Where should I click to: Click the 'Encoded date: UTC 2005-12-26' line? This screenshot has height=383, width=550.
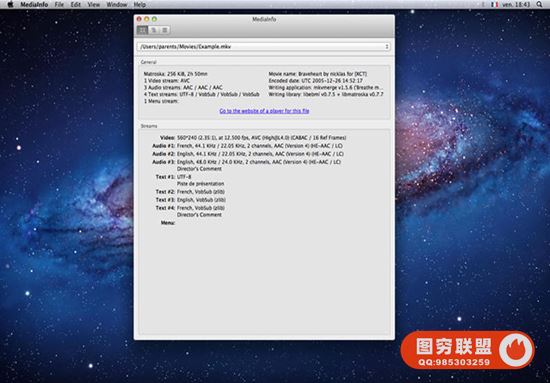tap(315, 81)
